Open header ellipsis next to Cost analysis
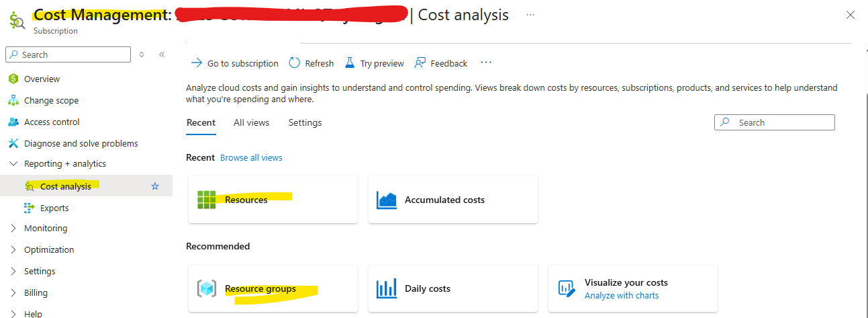Viewport: 868px width, 318px height. [530, 14]
